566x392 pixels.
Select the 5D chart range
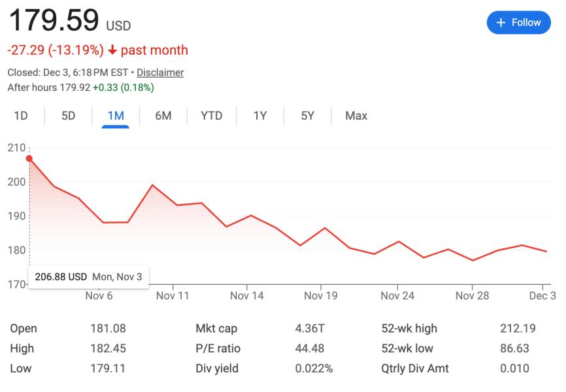point(69,116)
